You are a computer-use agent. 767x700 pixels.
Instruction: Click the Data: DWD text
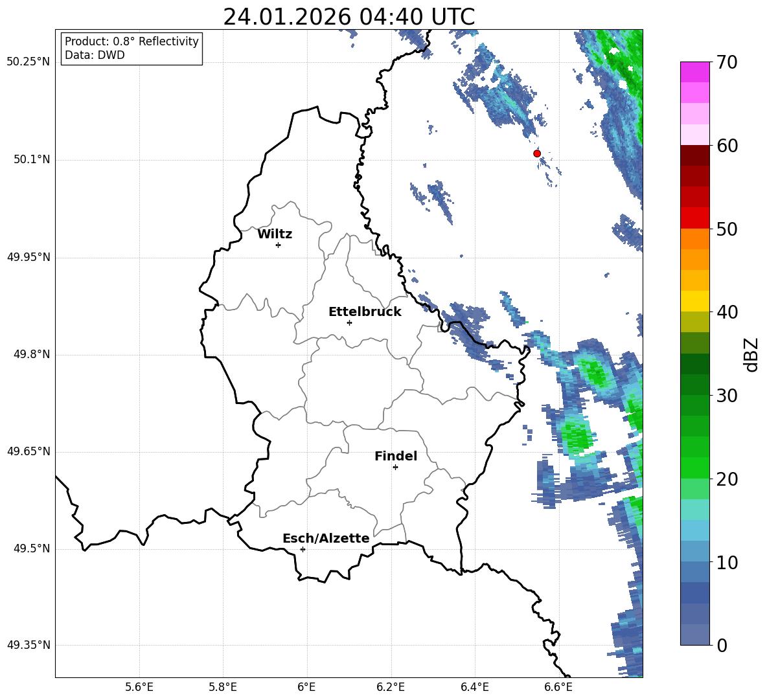click(x=95, y=55)
